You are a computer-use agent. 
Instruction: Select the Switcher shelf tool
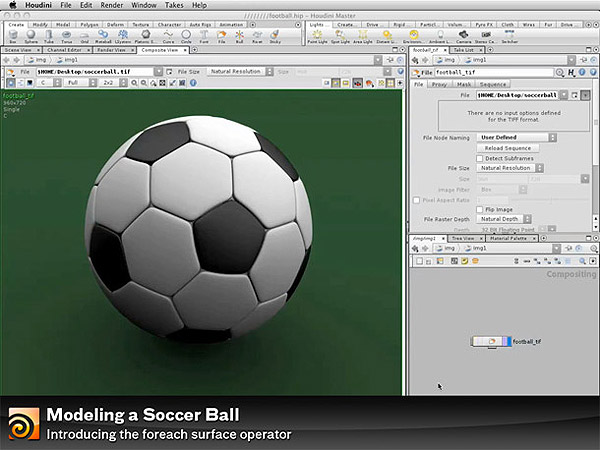(509, 37)
